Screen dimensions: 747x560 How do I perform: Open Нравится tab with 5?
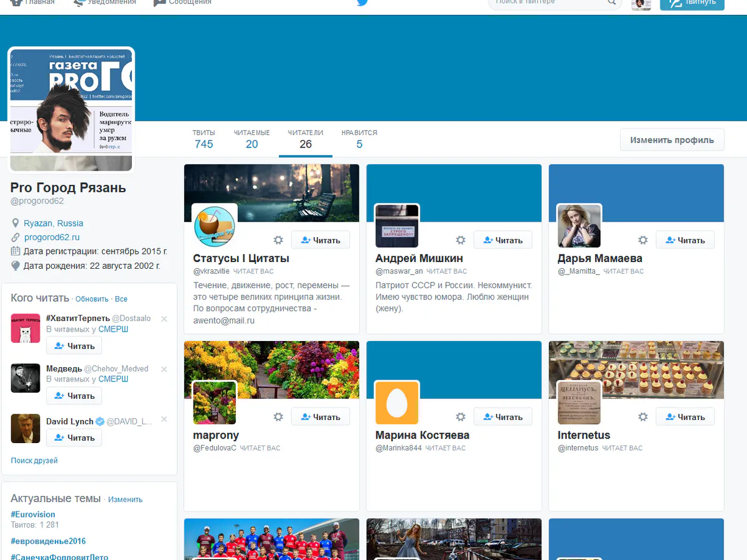pyautogui.click(x=359, y=140)
